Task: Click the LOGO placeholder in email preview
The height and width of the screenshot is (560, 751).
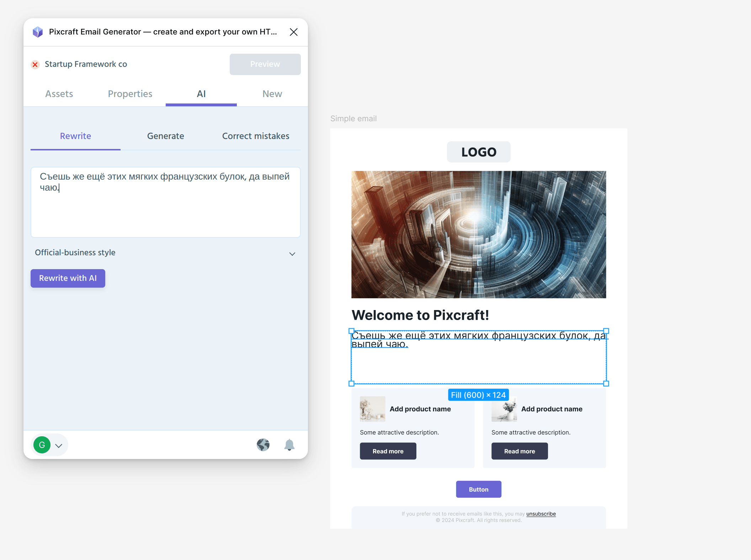Action: tap(478, 152)
